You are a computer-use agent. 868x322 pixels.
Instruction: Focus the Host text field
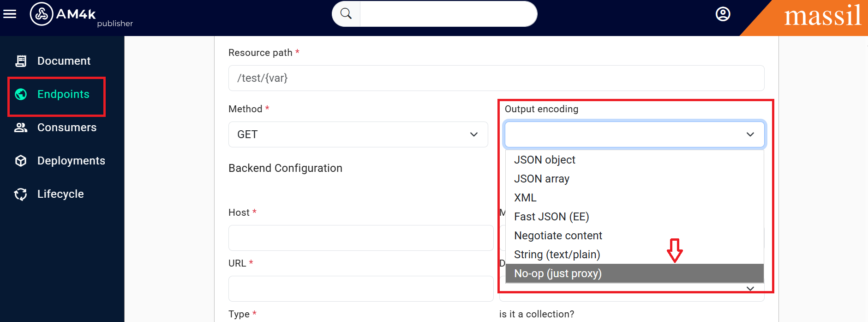pos(361,238)
